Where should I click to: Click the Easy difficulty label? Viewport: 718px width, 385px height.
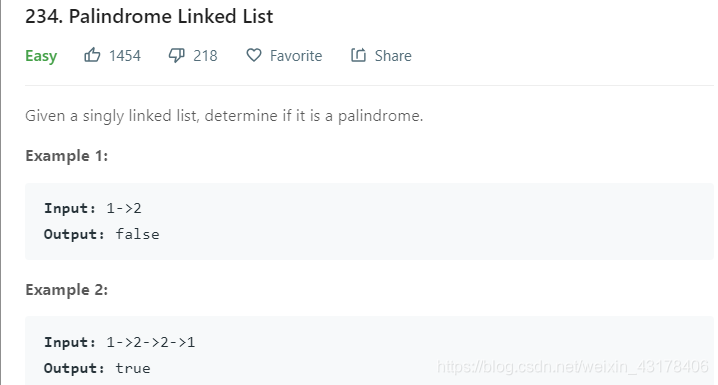point(41,56)
